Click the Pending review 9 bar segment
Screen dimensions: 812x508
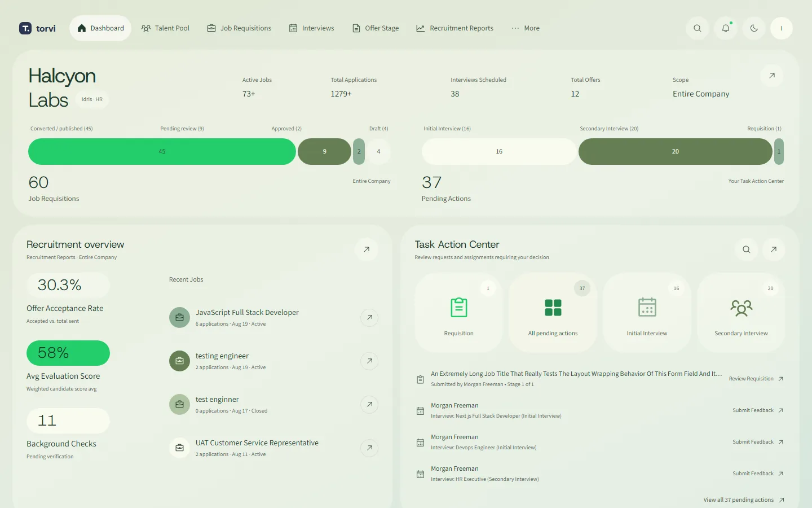[324, 151]
